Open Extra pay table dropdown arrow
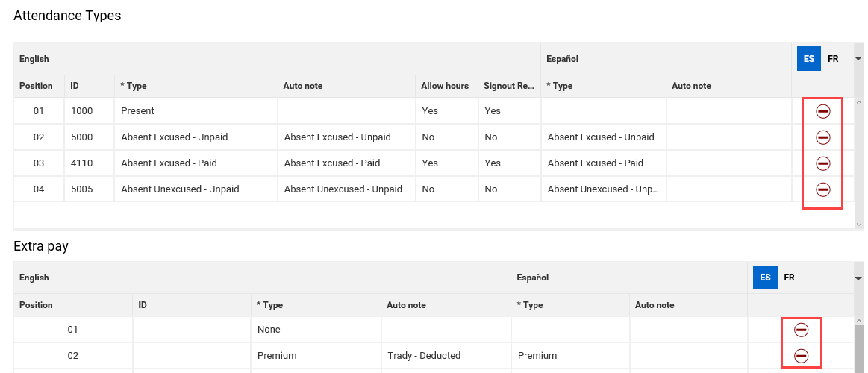 pyautogui.click(x=858, y=278)
